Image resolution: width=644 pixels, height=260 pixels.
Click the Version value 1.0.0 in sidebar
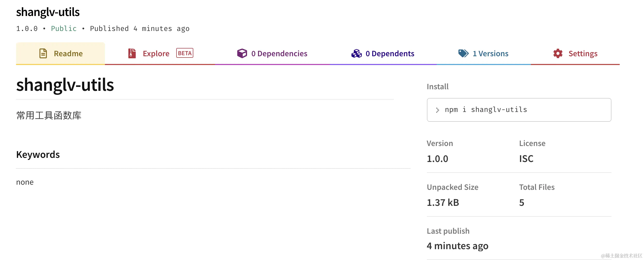point(438,159)
